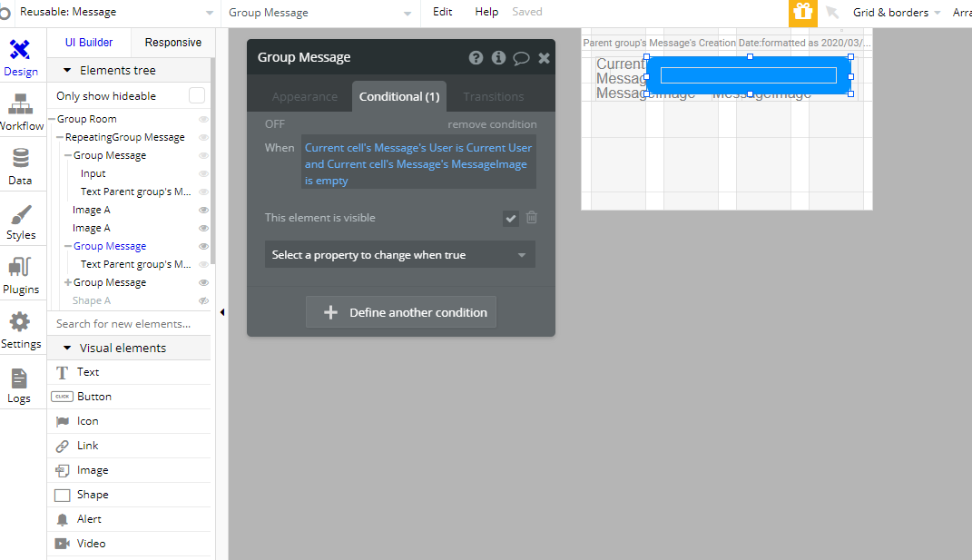Image resolution: width=972 pixels, height=560 pixels.
Task: Click the Bubble logo at top left
Action: tap(5, 13)
